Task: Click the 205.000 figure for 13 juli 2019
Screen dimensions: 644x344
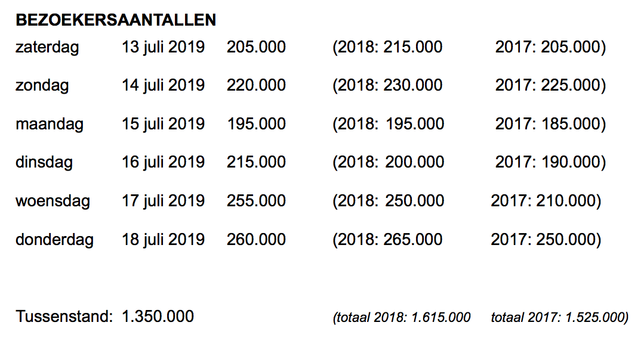Action: [256, 47]
